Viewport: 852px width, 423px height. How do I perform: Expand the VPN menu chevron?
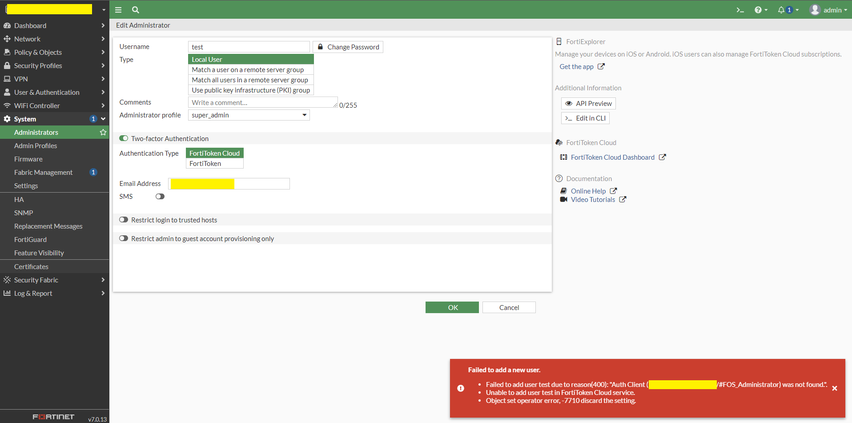pos(103,79)
